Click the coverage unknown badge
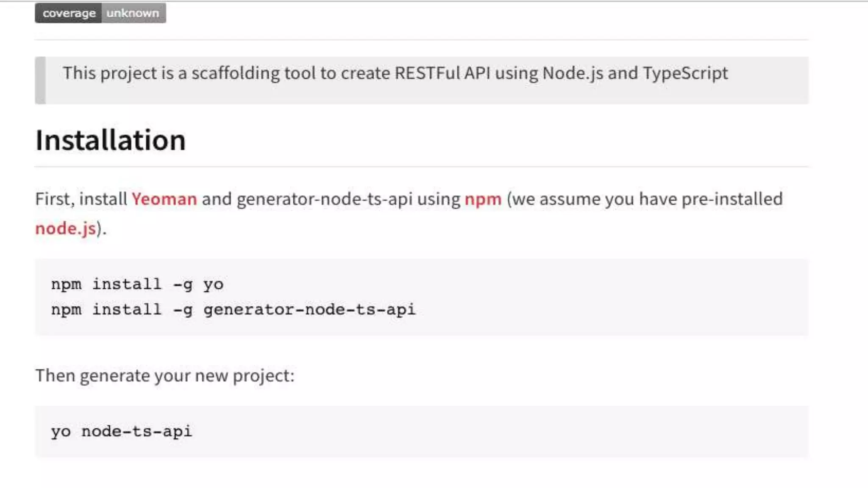This screenshot has height=488, width=868. pyautogui.click(x=100, y=13)
